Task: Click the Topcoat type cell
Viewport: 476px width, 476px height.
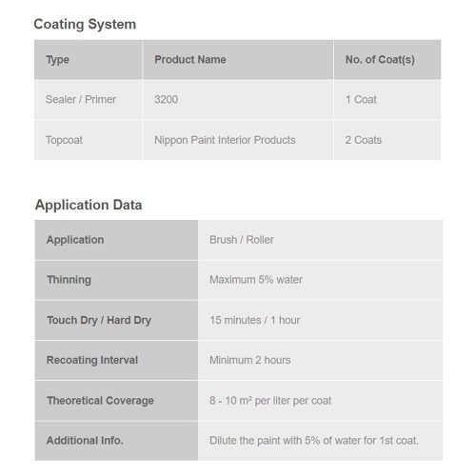Action: pos(89,140)
